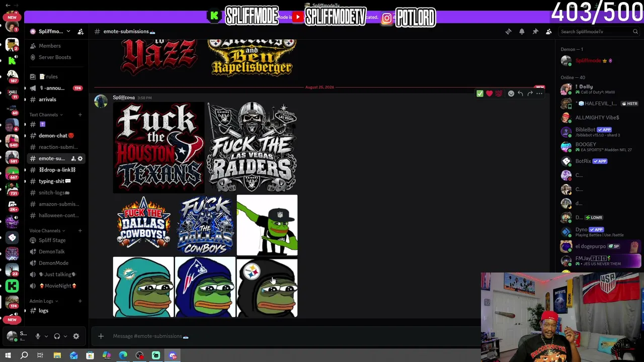Open microphone input options arrow
Screen dimensions: 644x362
46,336
